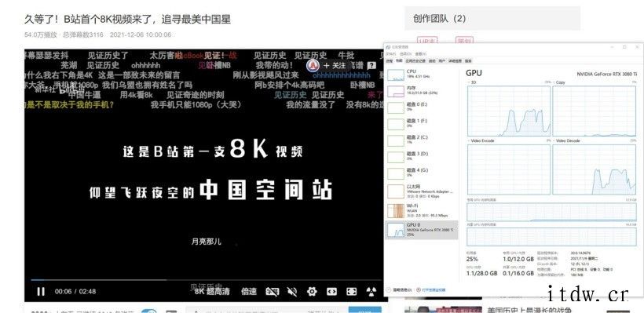
Task: Select the 以太网 VMware adapter item
Action: (423, 191)
